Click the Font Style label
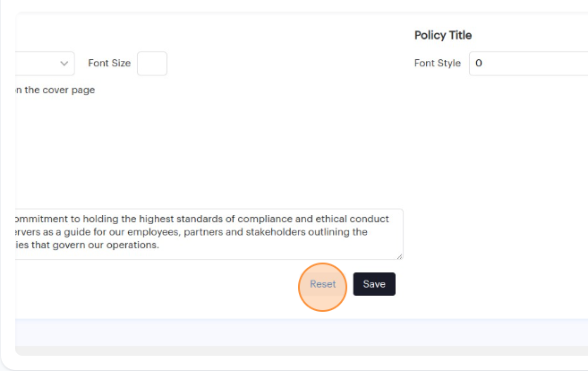The height and width of the screenshot is (371, 588). coord(438,64)
